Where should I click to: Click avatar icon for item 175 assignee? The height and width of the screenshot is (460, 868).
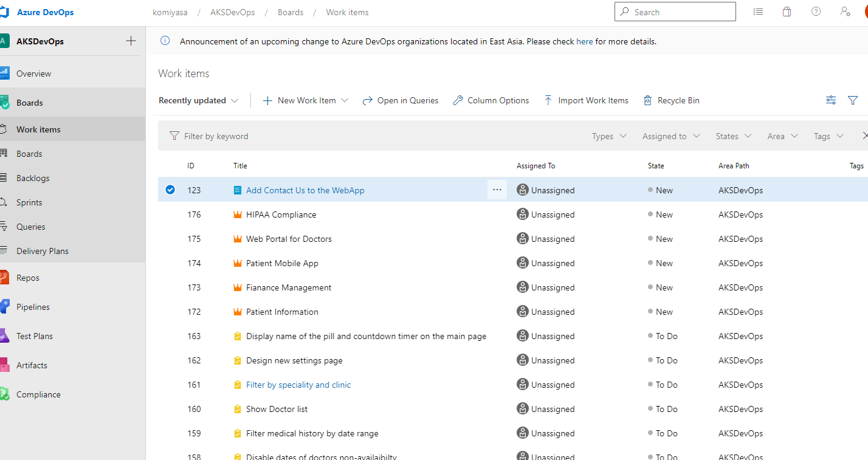coord(522,239)
